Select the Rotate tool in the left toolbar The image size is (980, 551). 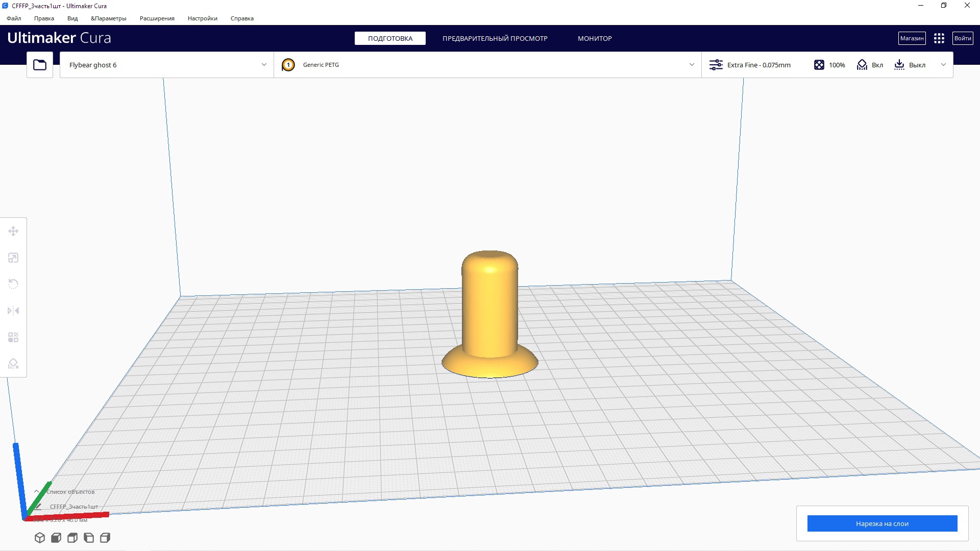(x=13, y=284)
